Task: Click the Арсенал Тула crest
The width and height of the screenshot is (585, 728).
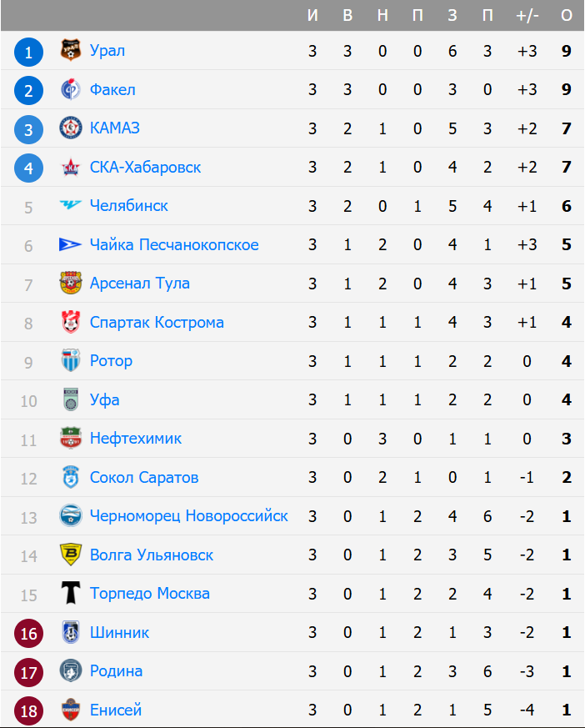Action: (71, 284)
